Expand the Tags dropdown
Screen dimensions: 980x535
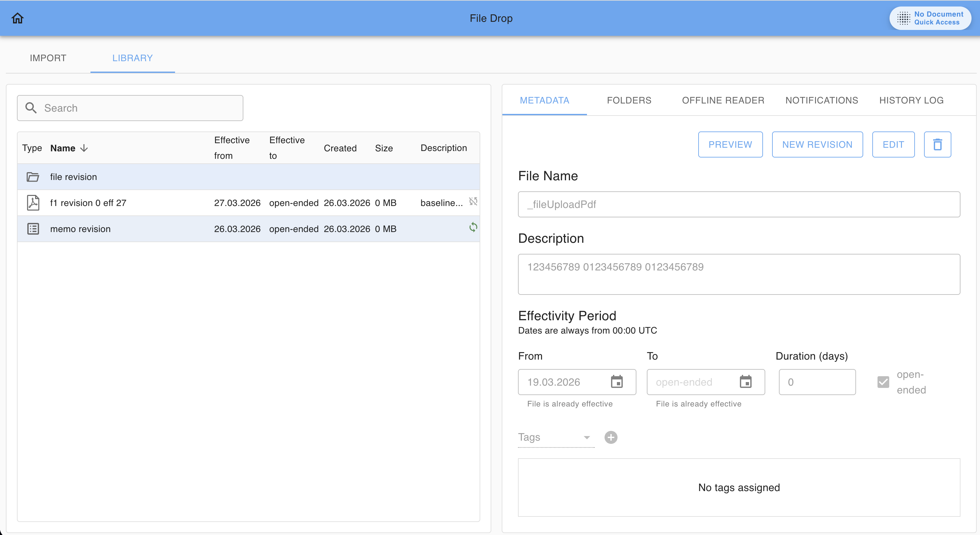click(586, 438)
